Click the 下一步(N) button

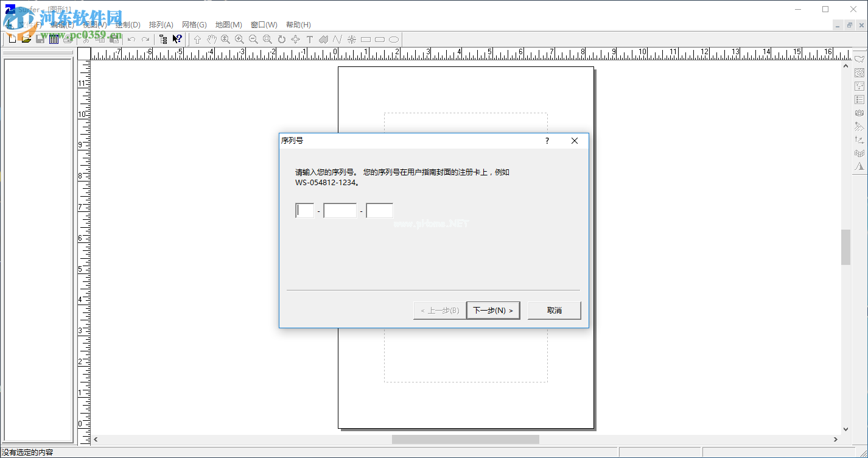point(493,310)
